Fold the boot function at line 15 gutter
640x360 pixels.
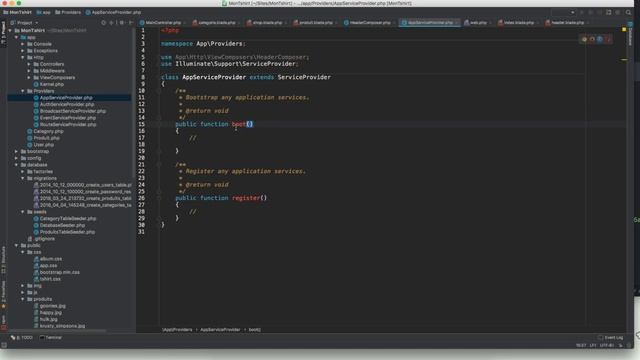(159, 124)
